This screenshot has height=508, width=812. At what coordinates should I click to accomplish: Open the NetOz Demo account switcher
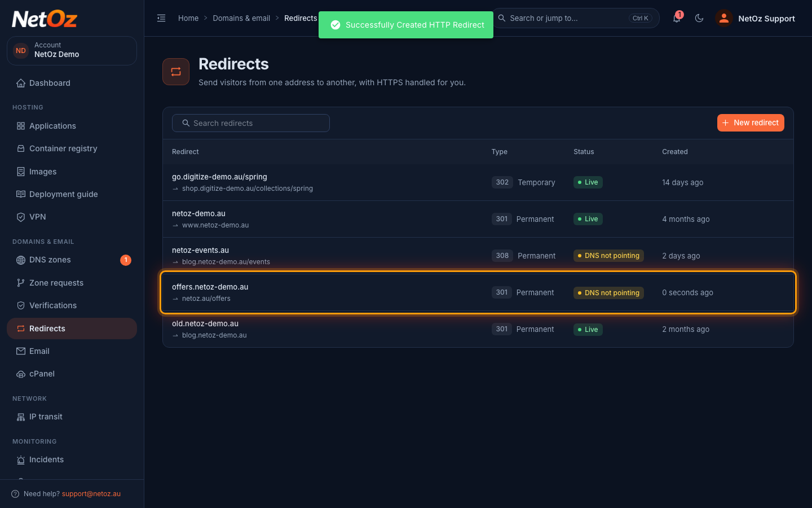click(72, 50)
